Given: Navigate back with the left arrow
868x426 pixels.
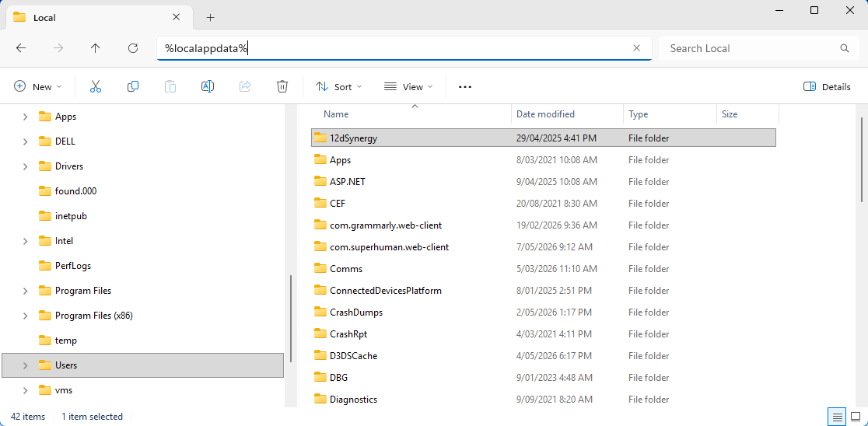Looking at the screenshot, I should (x=21, y=48).
